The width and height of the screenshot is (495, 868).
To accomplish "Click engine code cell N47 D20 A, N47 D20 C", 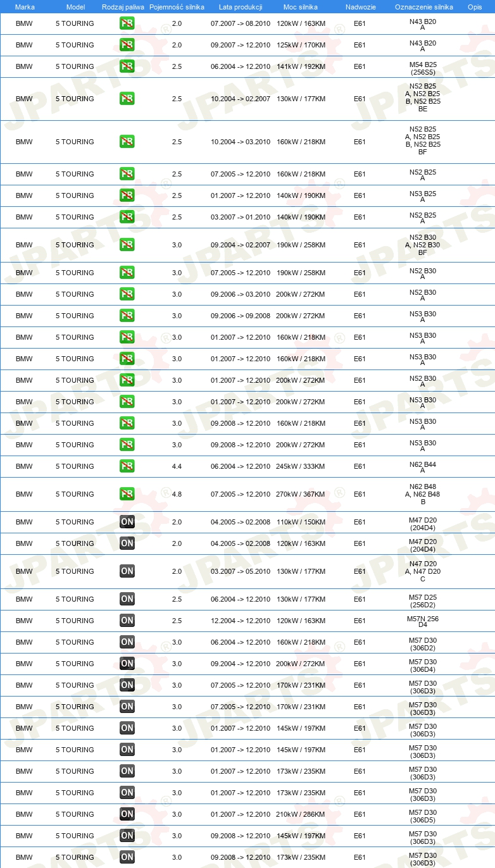I will click(423, 571).
